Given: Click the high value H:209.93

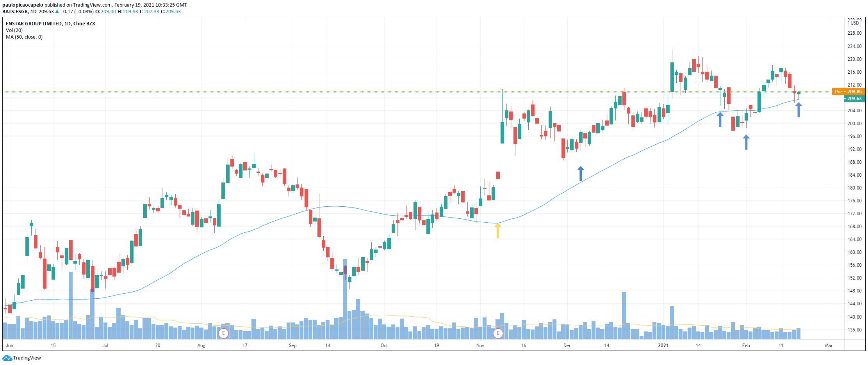Looking at the screenshot, I should pos(128,12).
